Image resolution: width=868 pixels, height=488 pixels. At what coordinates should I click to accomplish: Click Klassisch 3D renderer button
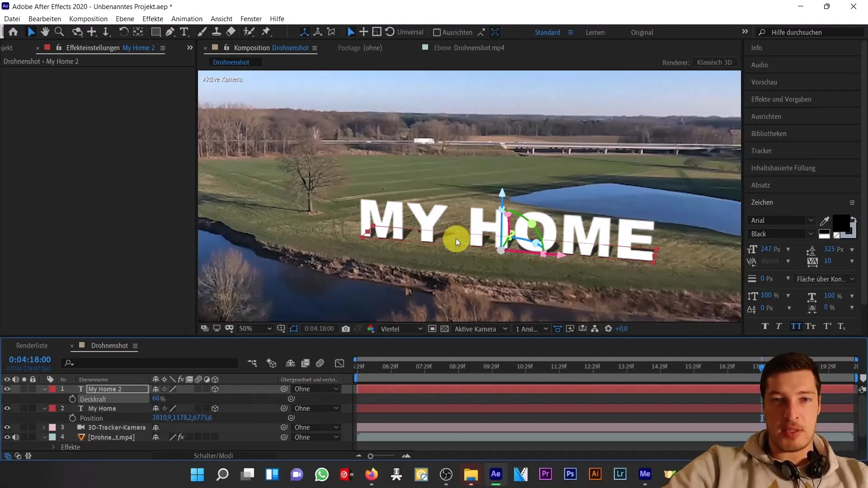[x=714, y=62]
